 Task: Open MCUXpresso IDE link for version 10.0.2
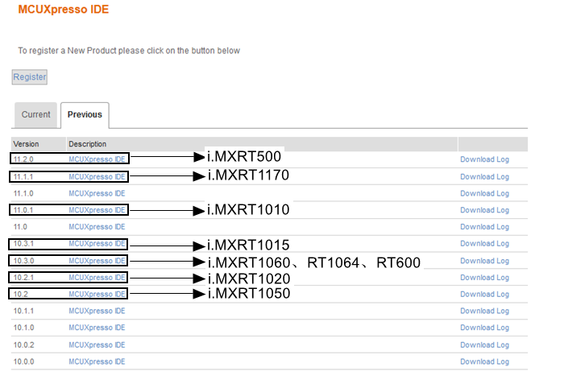click(x=97, y=345)
